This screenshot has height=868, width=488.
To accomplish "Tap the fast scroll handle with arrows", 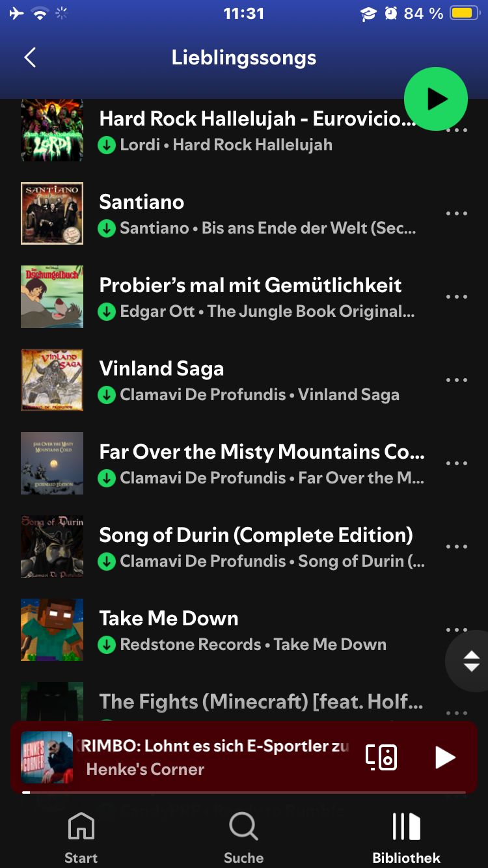I will [x=471, y=661].
